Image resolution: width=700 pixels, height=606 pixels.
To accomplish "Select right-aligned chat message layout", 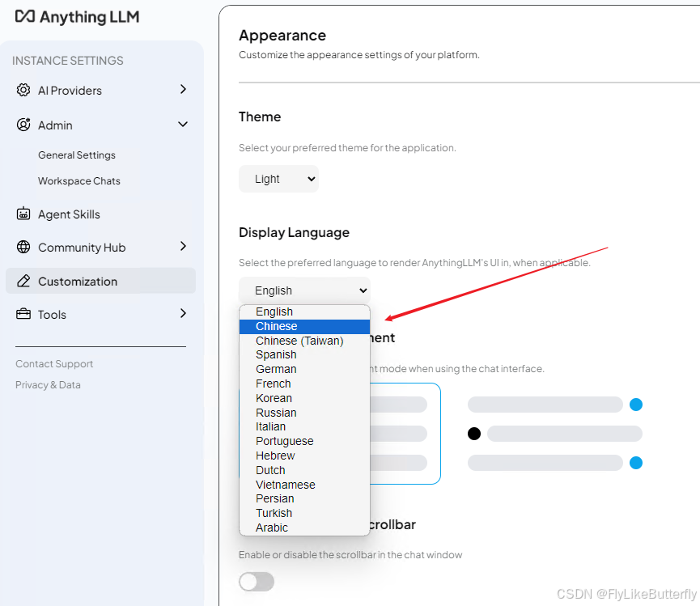I will pos(555,434).
